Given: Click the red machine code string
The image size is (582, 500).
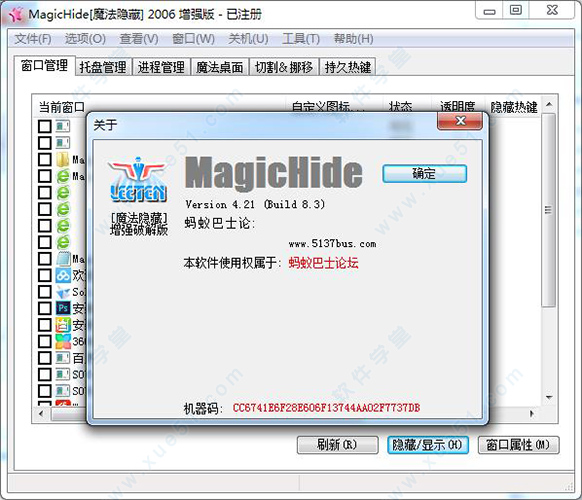Looking at the screenshot, I should [326, 408].
